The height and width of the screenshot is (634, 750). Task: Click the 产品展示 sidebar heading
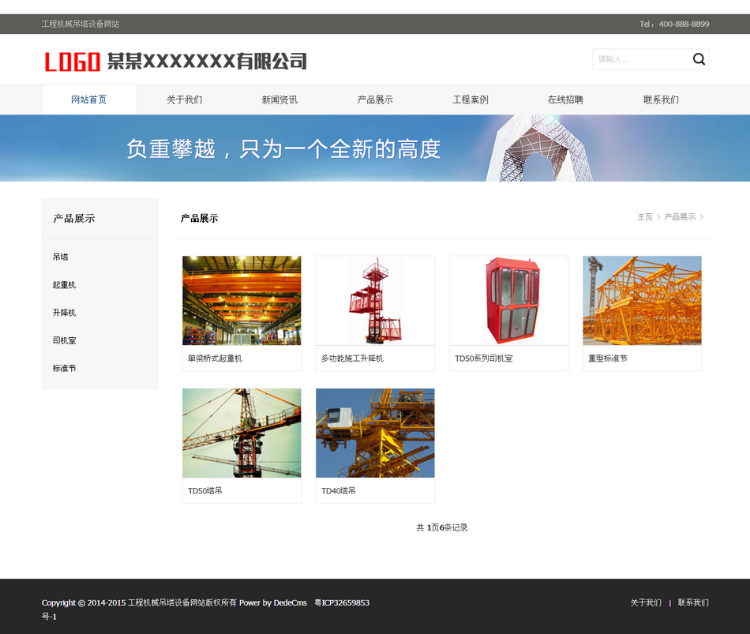(74, 219)
